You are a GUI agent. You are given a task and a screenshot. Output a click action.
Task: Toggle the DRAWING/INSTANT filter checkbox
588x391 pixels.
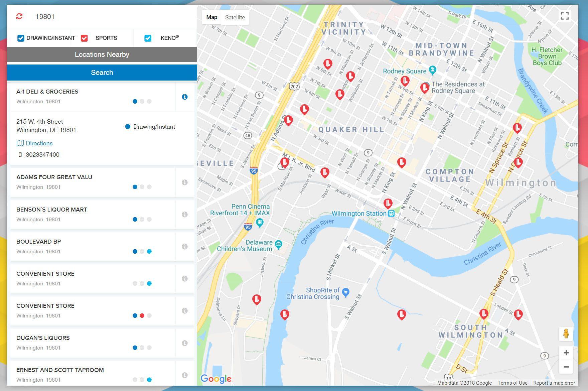[x=21, y=38]
